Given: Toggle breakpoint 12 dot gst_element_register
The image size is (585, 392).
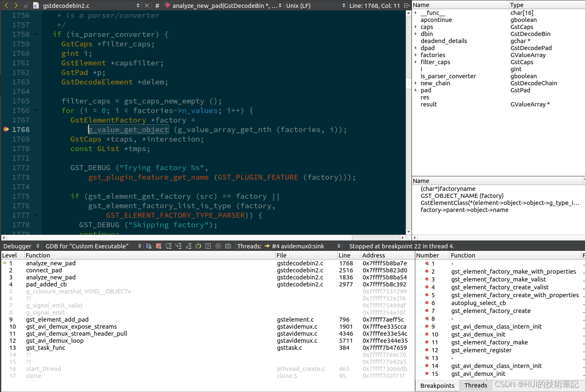Looking at the screenshot, I should coord(427,350).
